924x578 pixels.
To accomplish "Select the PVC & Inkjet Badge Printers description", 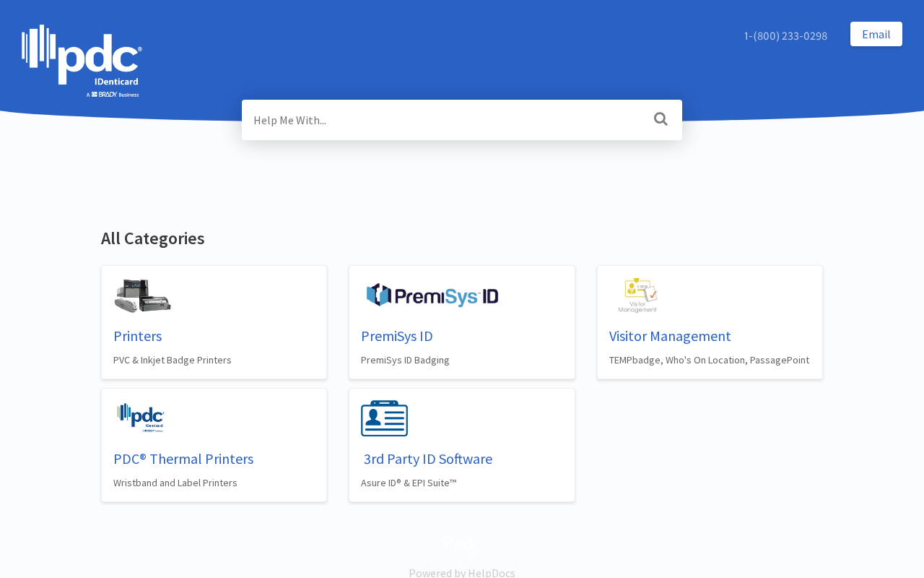I will click(173, 360).
